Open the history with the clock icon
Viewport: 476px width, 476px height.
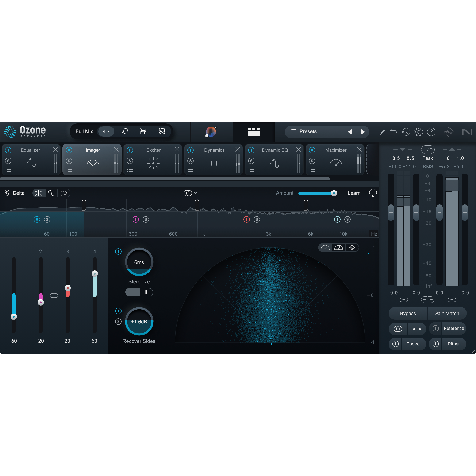406,132
